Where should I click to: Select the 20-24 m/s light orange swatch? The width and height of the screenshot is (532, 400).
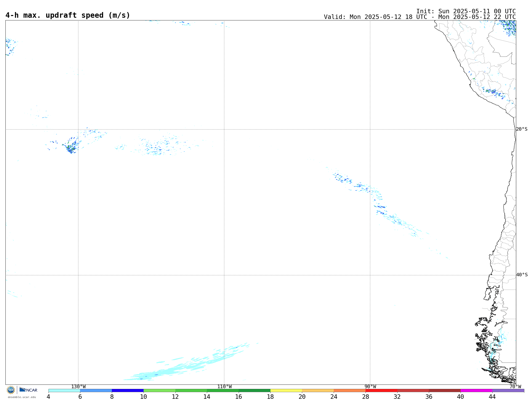[318, 391]
